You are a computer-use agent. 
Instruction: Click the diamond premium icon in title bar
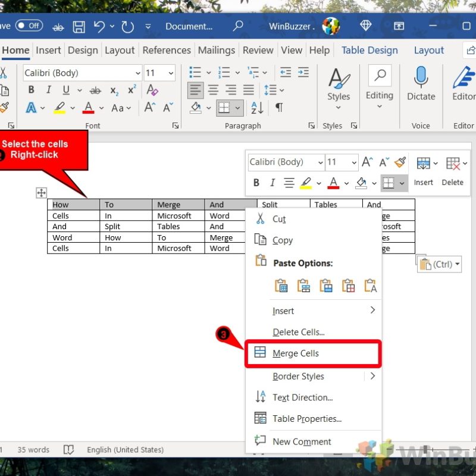(365, 26)
